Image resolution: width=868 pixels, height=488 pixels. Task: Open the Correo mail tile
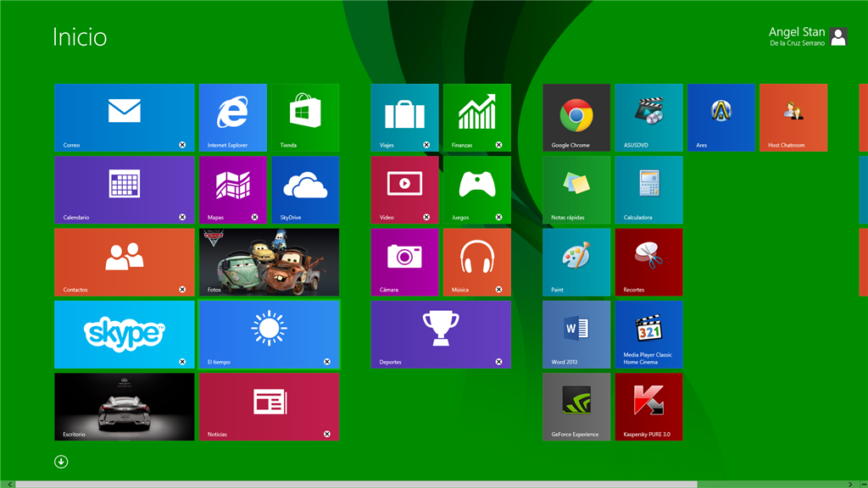coord(125,117)
